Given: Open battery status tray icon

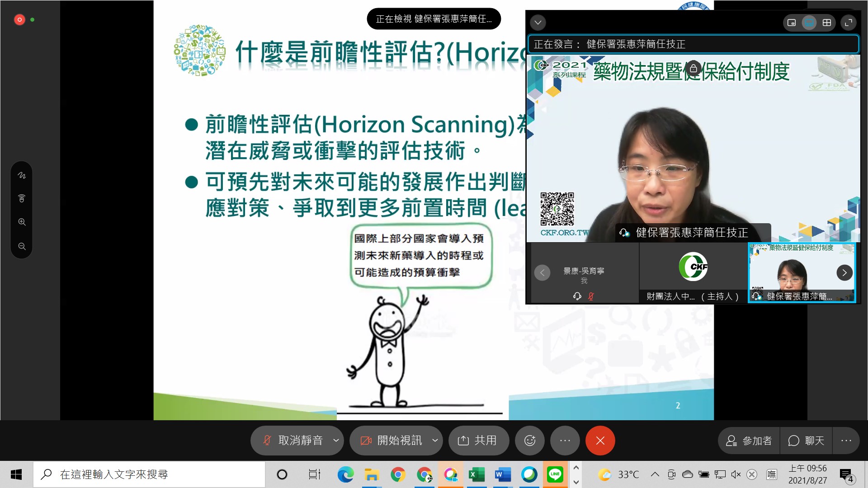Looking at the screenshot, I should [x=703, y=474].
